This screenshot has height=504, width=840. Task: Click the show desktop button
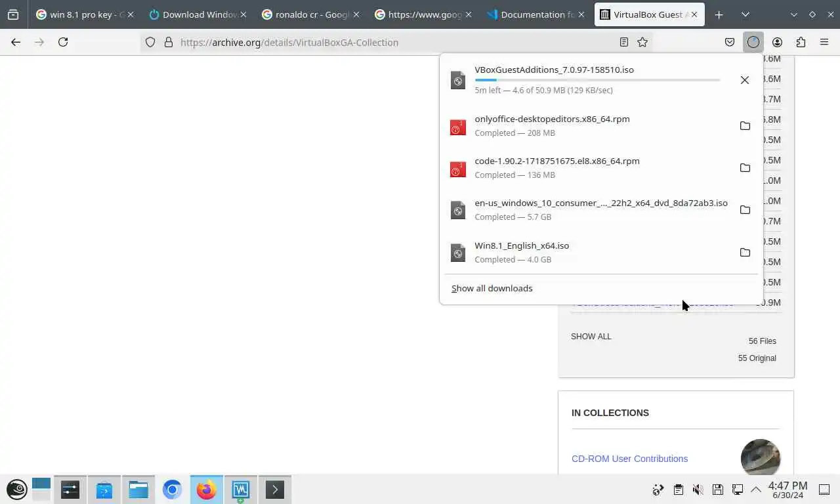pyautogui.click(x=824, y=490)
